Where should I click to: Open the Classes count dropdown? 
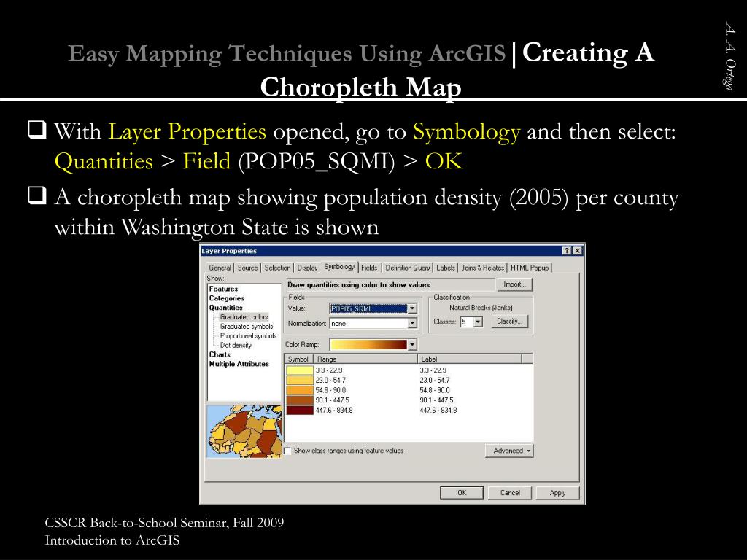pos(478,322)
